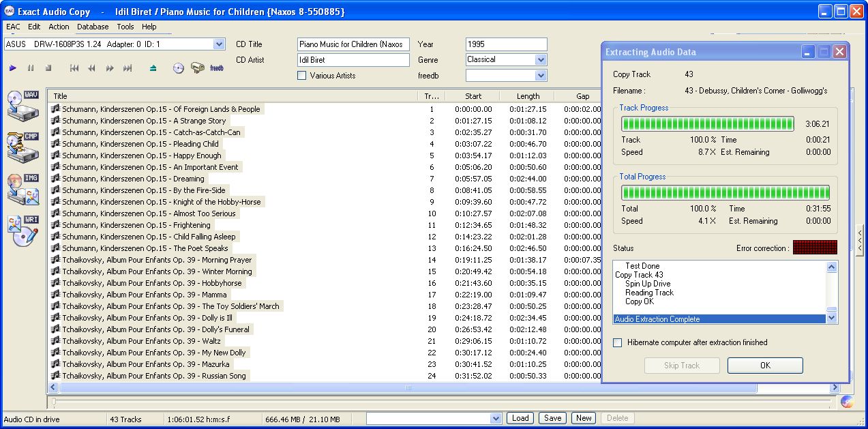Click the note icon beside 'Waltz' track

click(56, 341)
